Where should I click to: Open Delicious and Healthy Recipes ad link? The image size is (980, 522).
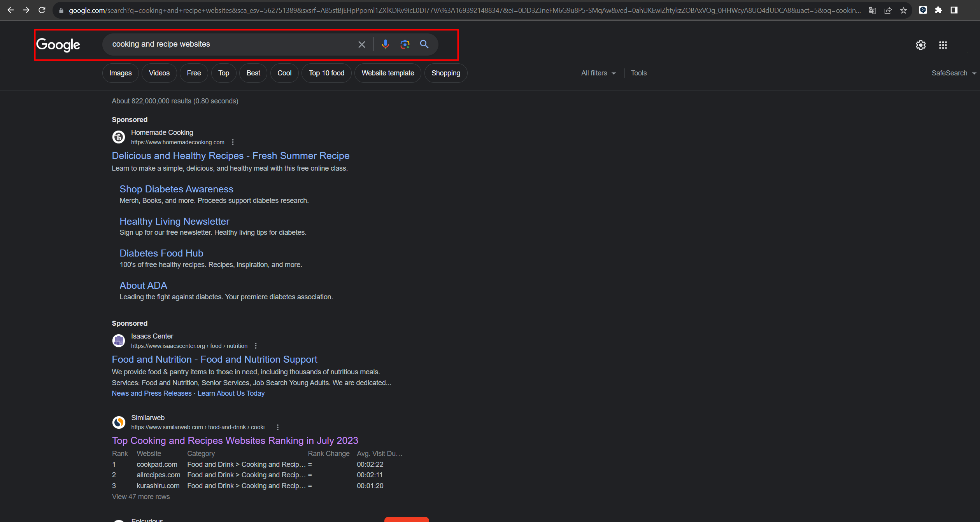(x=231, y=156)
